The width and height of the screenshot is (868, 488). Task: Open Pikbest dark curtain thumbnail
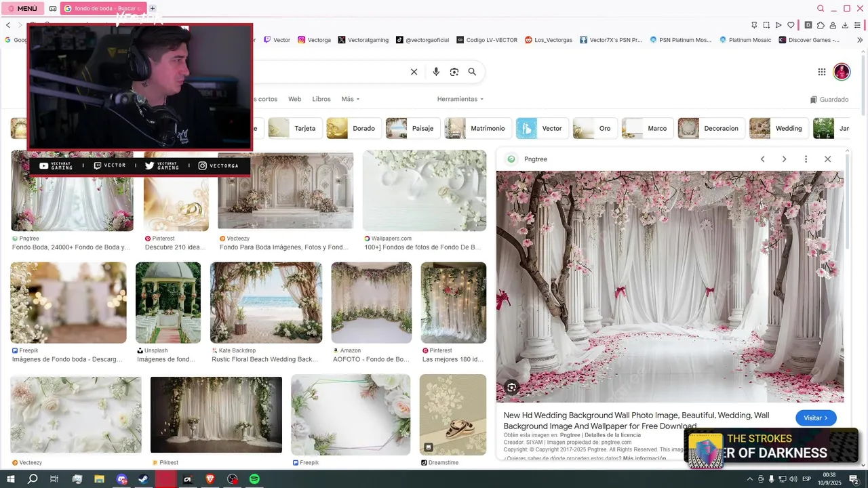[216, 415]
